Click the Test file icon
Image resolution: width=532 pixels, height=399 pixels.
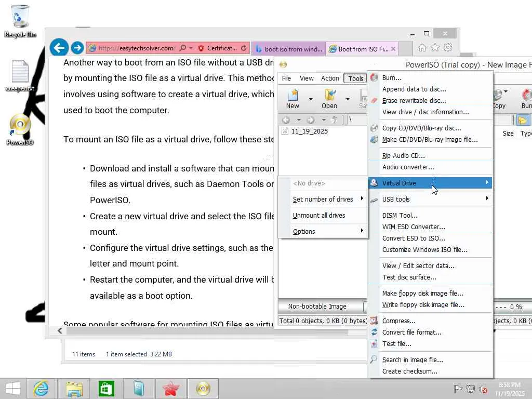[x=374, y=344]
